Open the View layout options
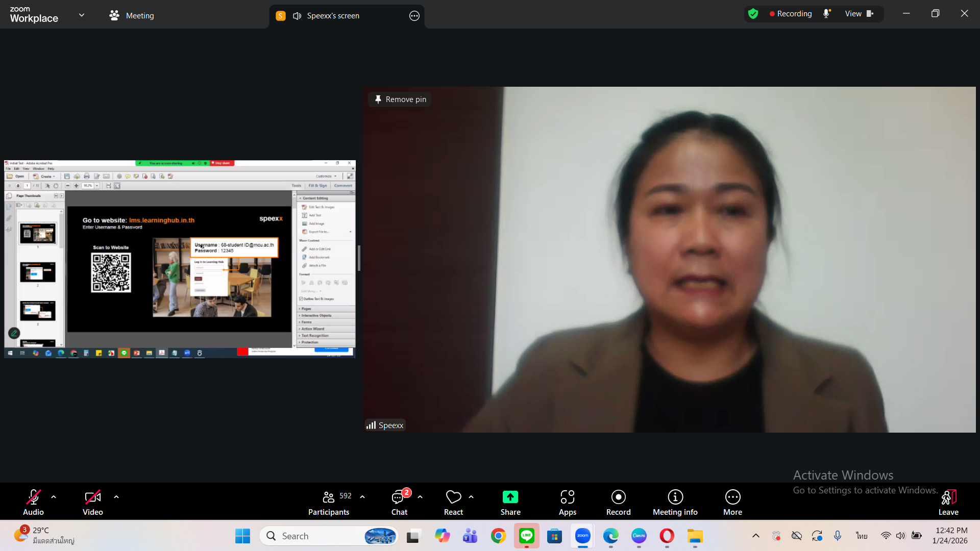Screen dimensions: 980x551 pyautogui.click(x=859, y=14)
